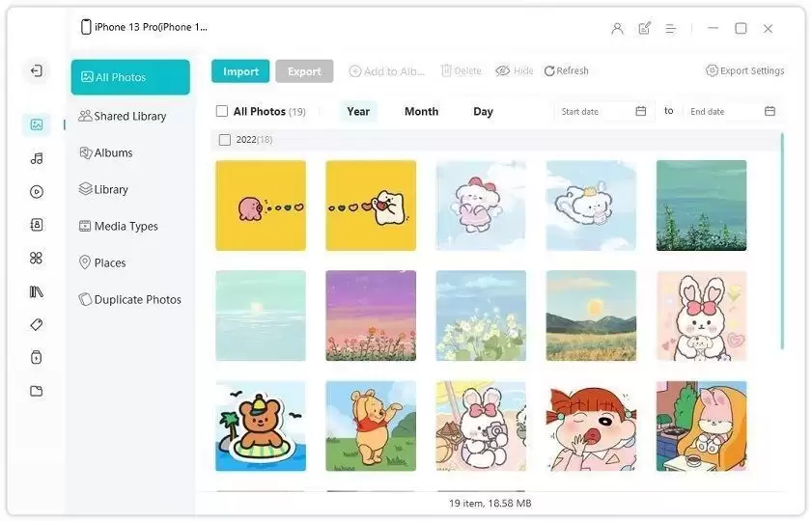Switch to Month view
The height and width of the screenshot is (522, 812).
(422, 111)
